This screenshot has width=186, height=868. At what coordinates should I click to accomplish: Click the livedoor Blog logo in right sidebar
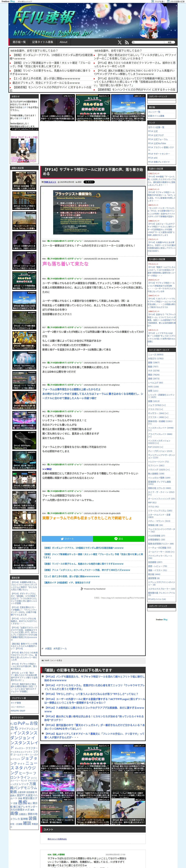coord(162,619)
